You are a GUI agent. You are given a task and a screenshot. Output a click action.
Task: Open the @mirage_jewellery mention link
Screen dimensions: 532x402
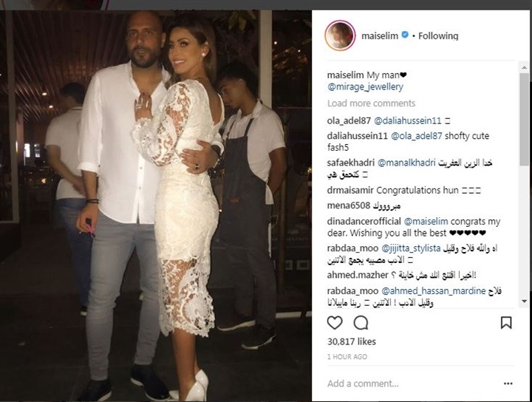[x=365, y=87]
